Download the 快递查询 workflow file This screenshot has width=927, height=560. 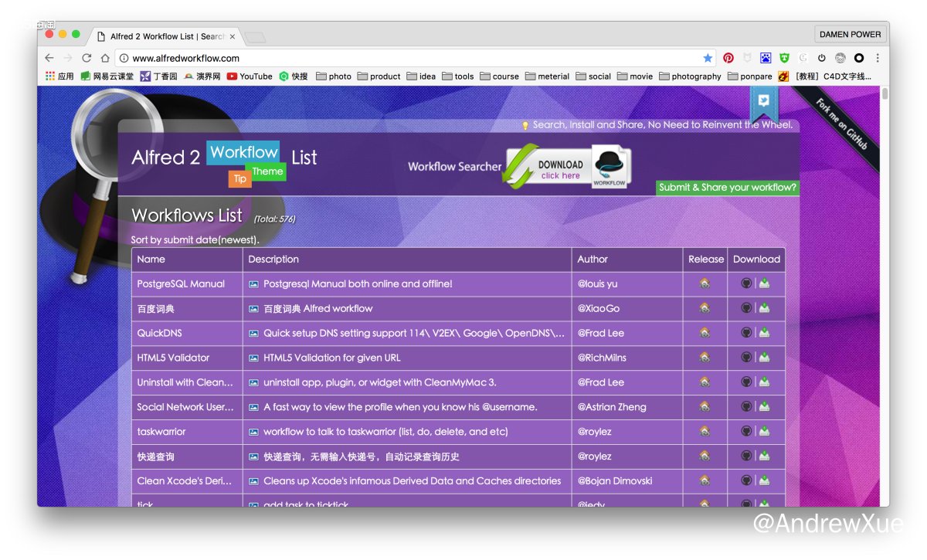click(764, 456)
